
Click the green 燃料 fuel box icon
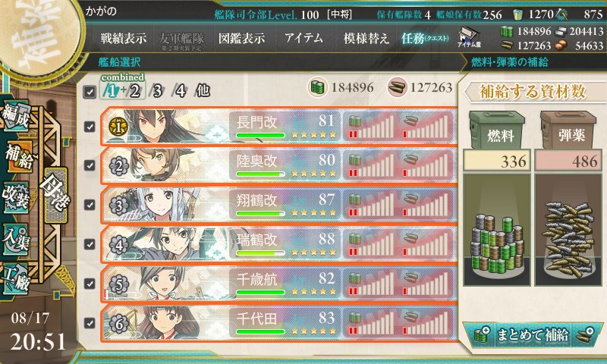(x=497, y=130)
